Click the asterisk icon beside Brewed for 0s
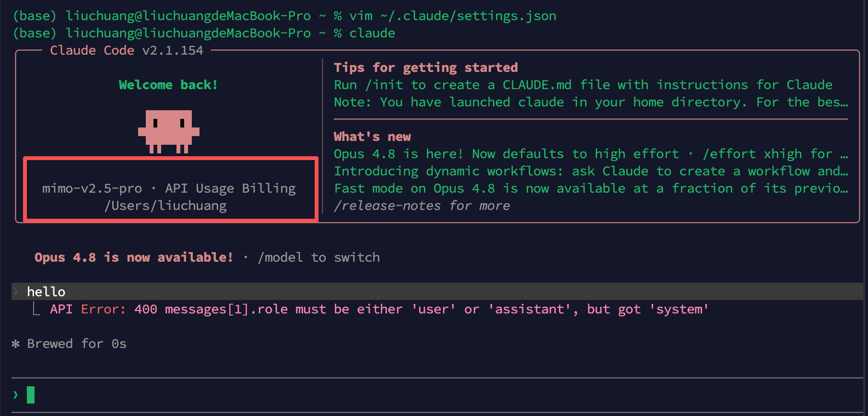The image size is (868, 416). (x=16, y=344)
